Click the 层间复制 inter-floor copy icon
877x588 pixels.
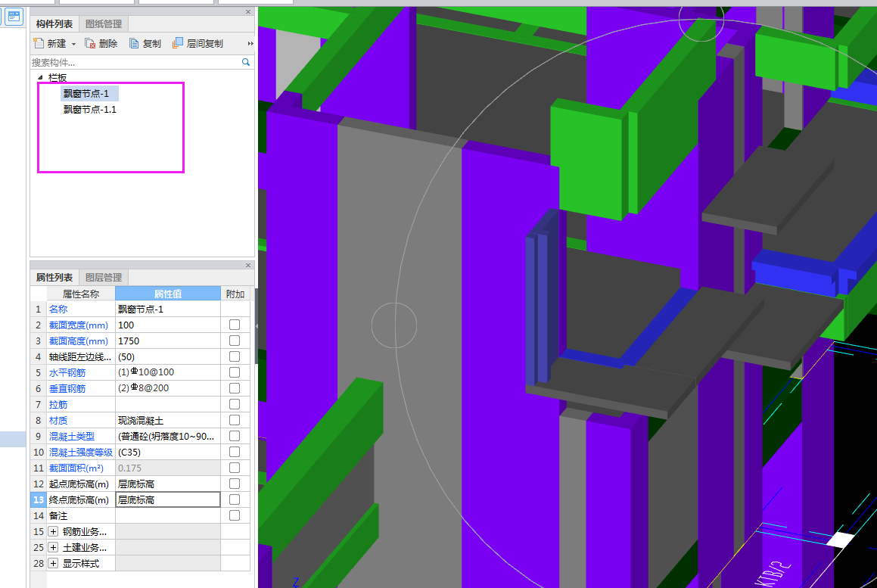[178, 44]
